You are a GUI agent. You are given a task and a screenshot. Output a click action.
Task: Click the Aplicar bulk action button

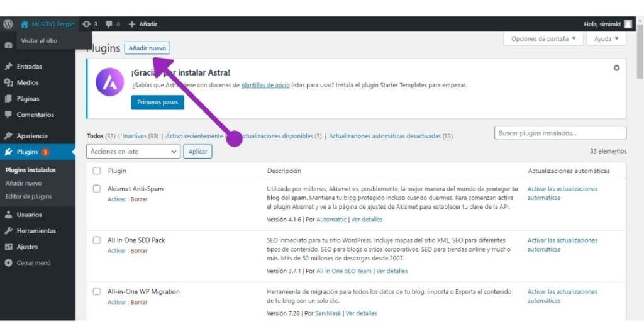pyautogui.click(x=197, y=152)
